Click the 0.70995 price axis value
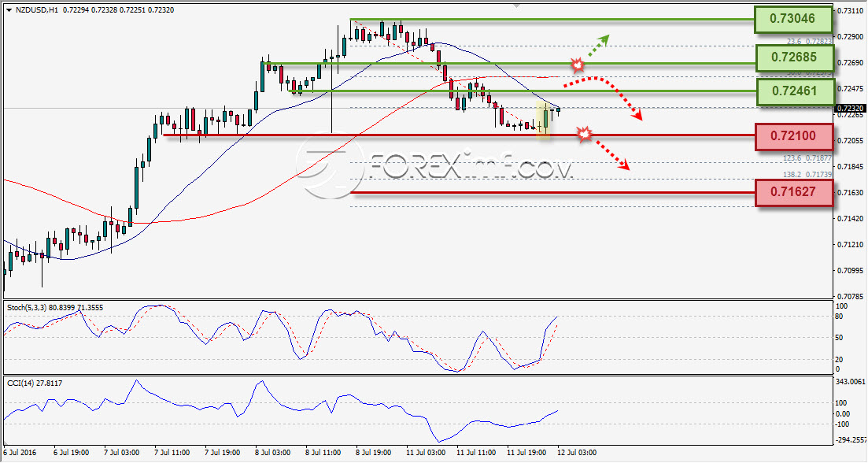Screen dimensions: 868x463 tap(850, 271)
